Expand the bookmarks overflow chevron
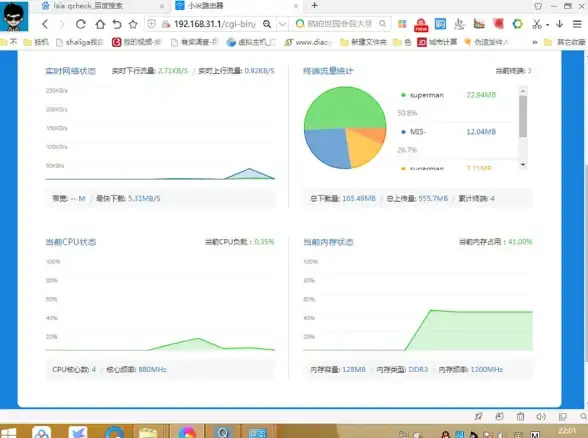 coord(534,42)
